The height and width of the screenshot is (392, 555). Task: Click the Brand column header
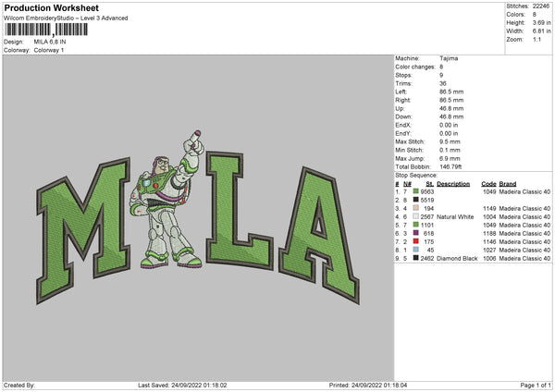508,184
